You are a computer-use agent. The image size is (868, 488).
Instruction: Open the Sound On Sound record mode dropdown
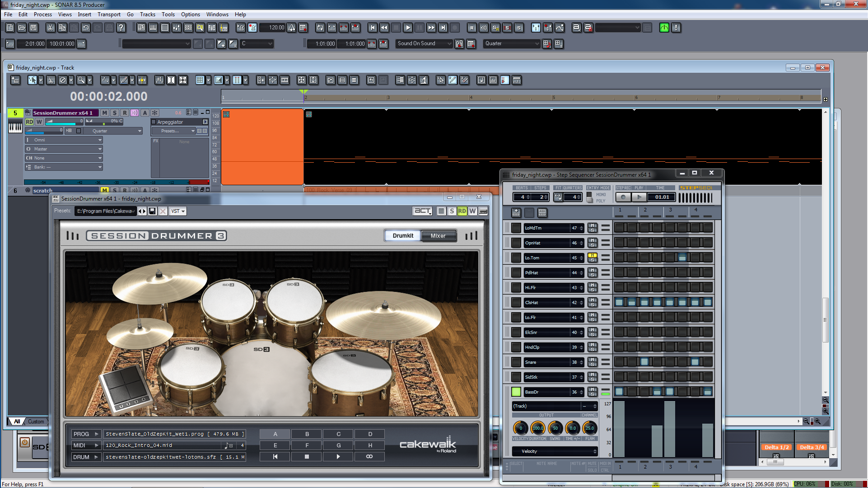coord(424,43)
